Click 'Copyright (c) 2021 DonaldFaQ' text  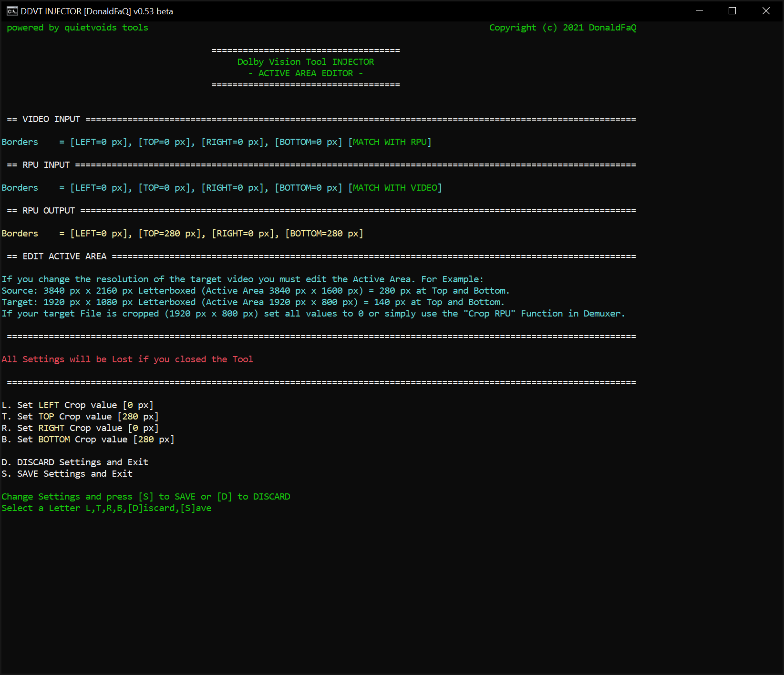(563, 28)
